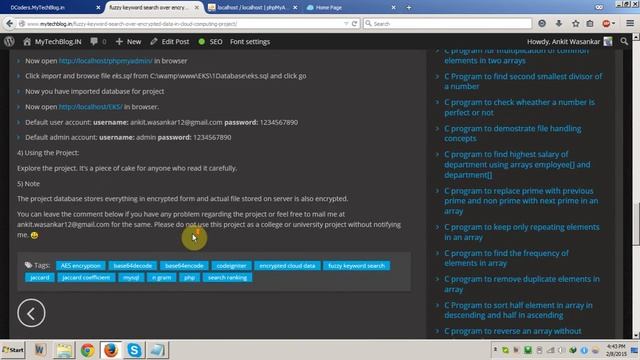Open sort half element in array link
Screen dimensions: 640x360
click(518, 310)
